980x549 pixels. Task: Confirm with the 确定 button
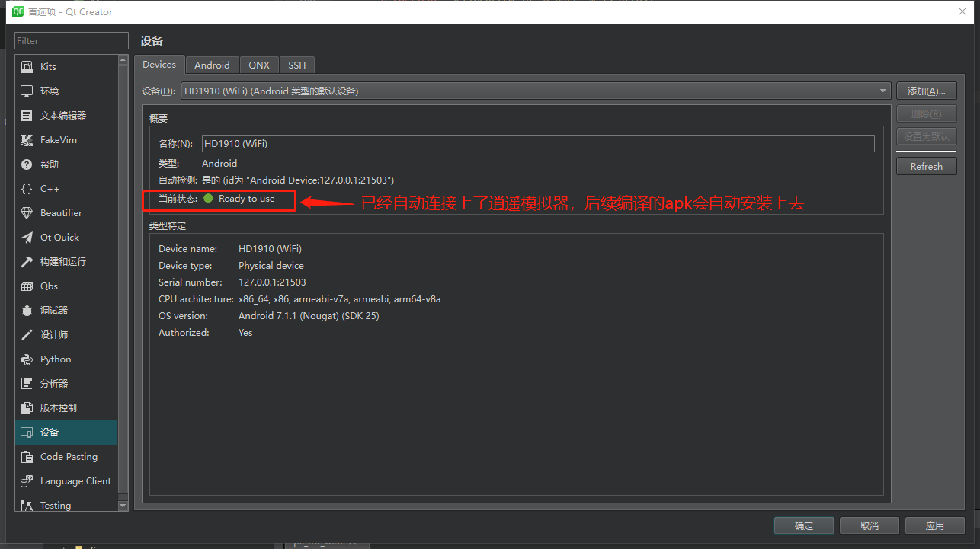[x=804, y=525]
